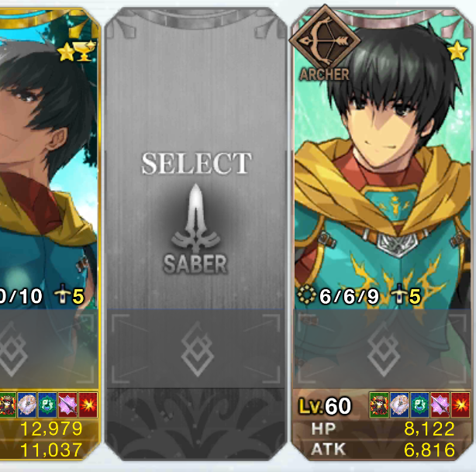This screenshot has width=476, height=472.
Task: Click the green-framed command code on Lv.60 card
Action: (379, 405)
